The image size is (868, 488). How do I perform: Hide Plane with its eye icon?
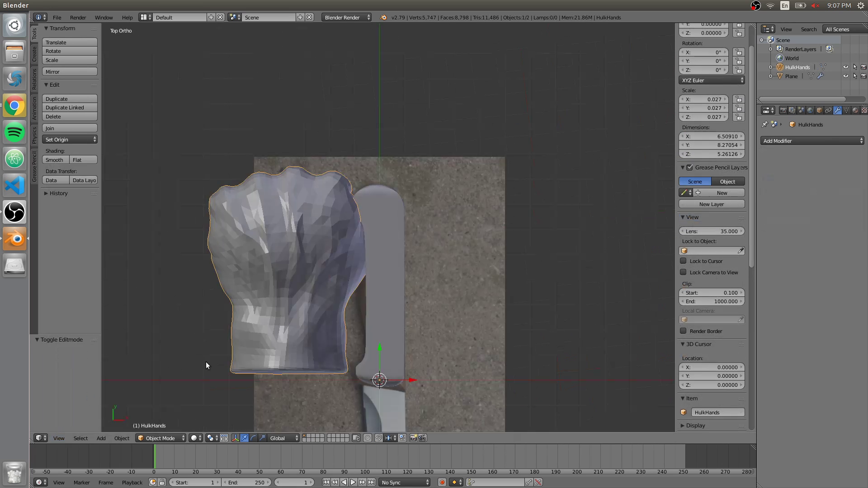pyautogui.click(x=846, y=76)
